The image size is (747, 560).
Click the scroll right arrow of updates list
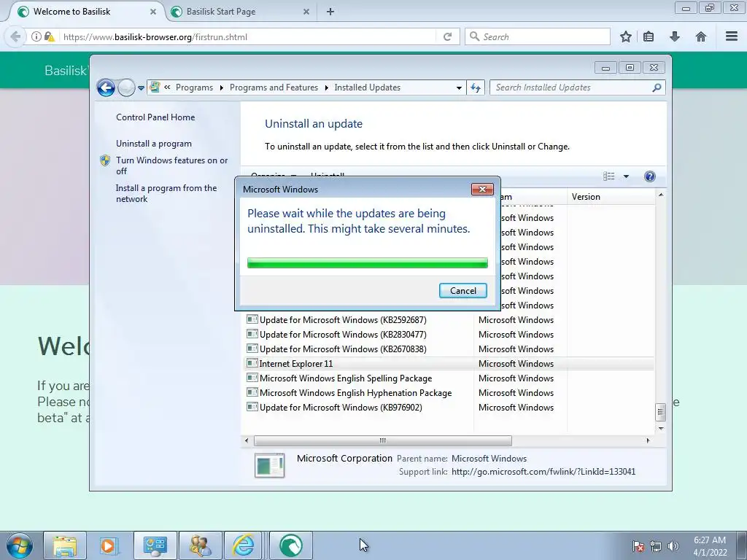point(648,440)
